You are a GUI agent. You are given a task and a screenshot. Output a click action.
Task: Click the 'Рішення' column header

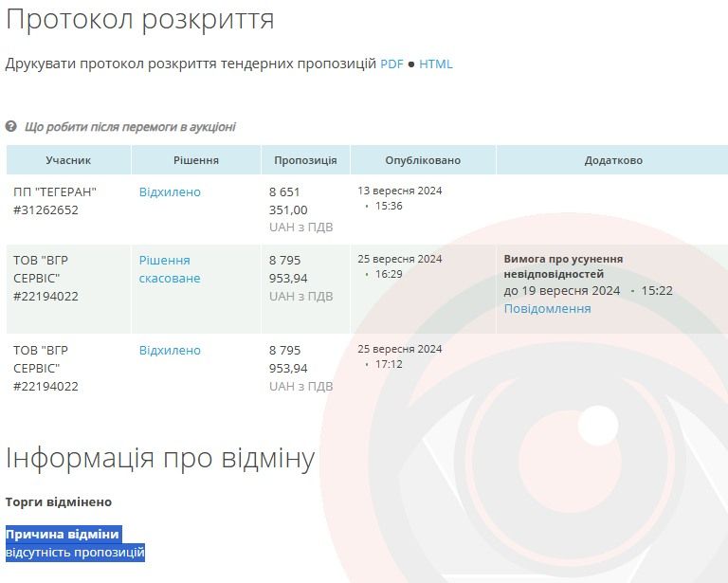point(196,160)
